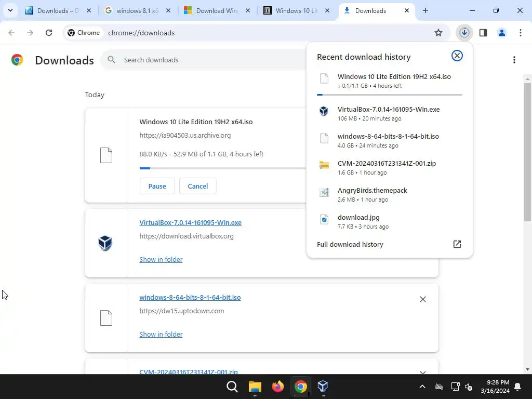Screen dimensions: 532x399
Task: Open the Chrome three-dot menu
Action: point(521,33)
